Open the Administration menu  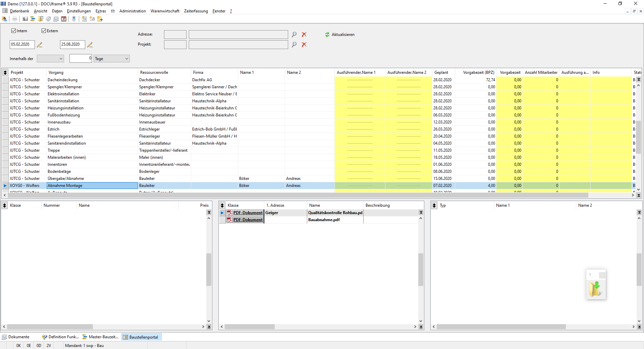click(x=132, y=11)
